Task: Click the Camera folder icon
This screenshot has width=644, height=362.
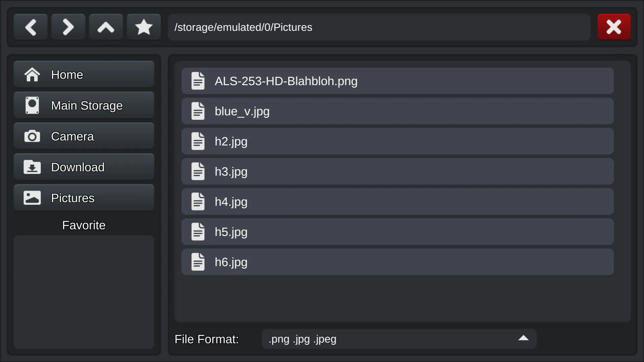Action: [32, 136]
